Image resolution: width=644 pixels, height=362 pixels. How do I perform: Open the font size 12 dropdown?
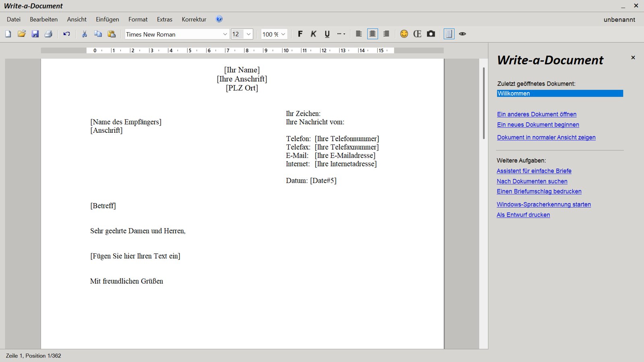pyautogui.click(x=248, y=35)
